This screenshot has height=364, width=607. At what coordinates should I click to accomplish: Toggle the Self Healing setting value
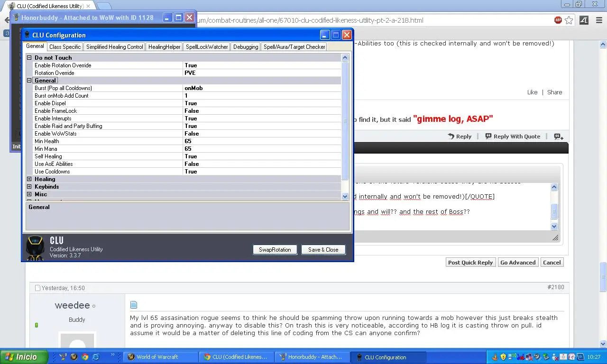coord(261,156)
